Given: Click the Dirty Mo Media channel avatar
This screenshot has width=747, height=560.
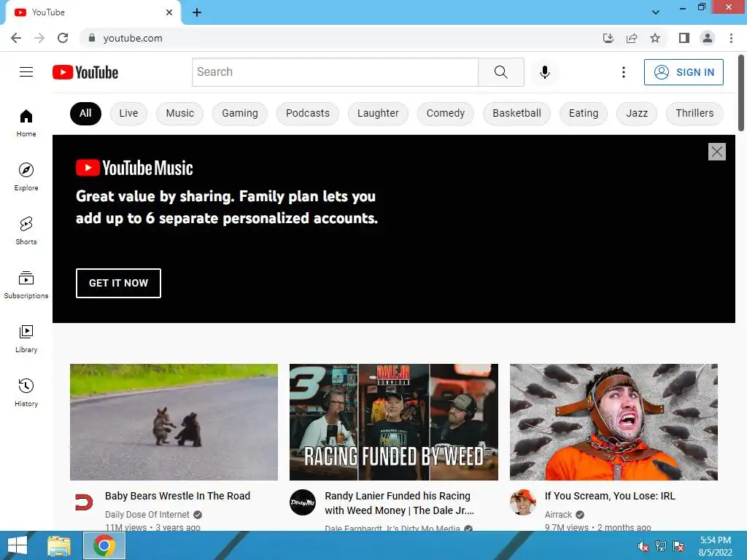Looking at the screenshot, I should pos(303,502).
